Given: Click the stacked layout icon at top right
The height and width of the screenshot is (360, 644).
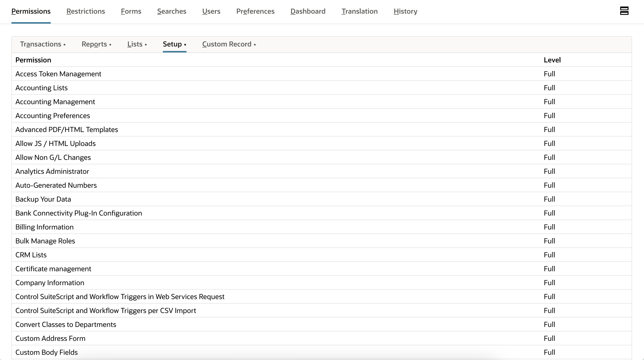Looking at the screenshot, I should pyautogui.click(x=624, y=11).
